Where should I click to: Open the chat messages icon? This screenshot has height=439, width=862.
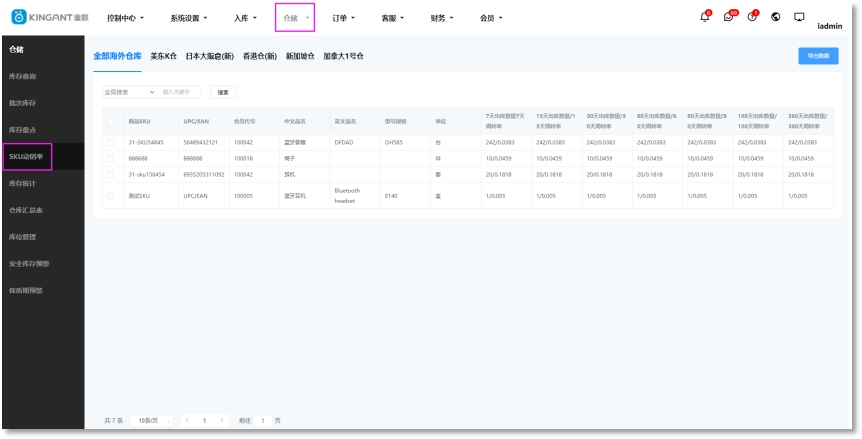[729, 17]
